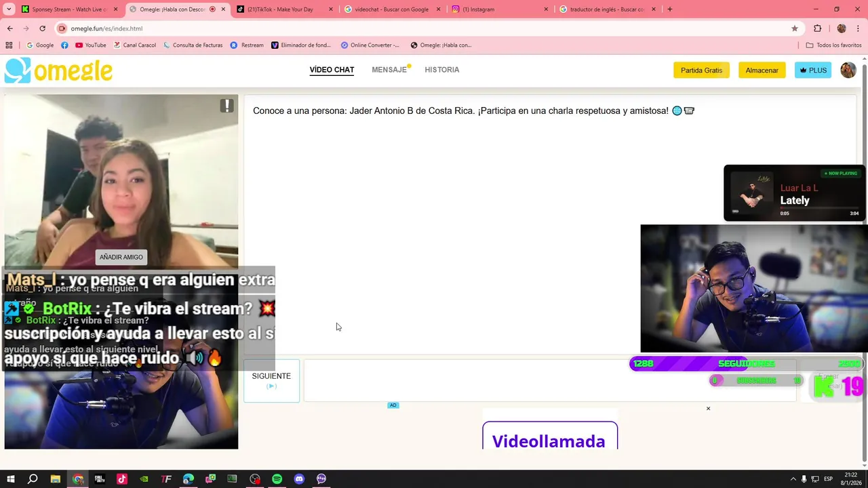The image size is (868, 488).
Task: Click the ESP language indicator in taskbar
Action: 828,479
